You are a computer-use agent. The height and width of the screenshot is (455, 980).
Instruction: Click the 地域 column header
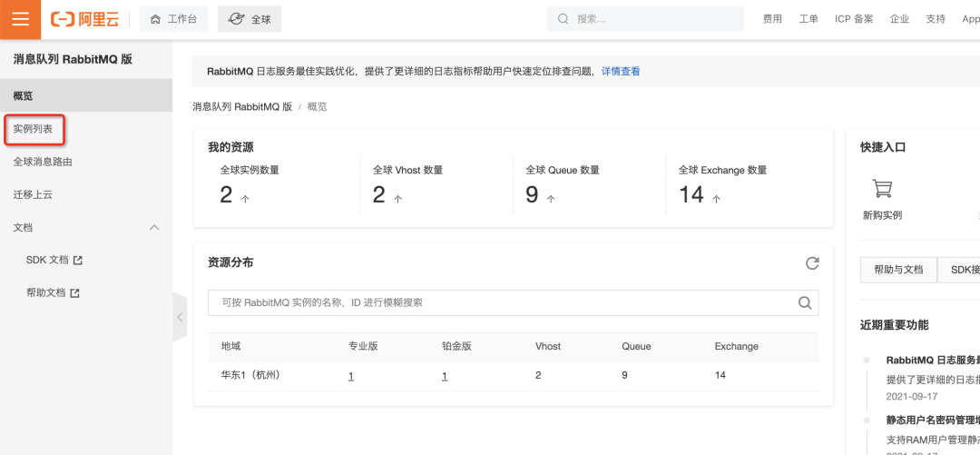[230, 346]
